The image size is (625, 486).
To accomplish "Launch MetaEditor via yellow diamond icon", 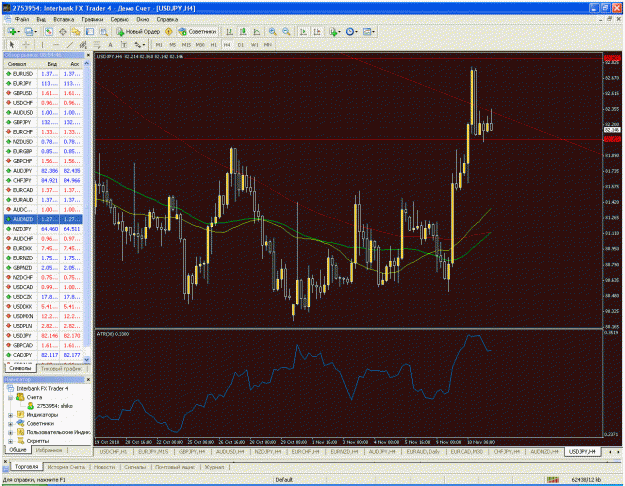I will pyautogui.click(x=169, y=31).
